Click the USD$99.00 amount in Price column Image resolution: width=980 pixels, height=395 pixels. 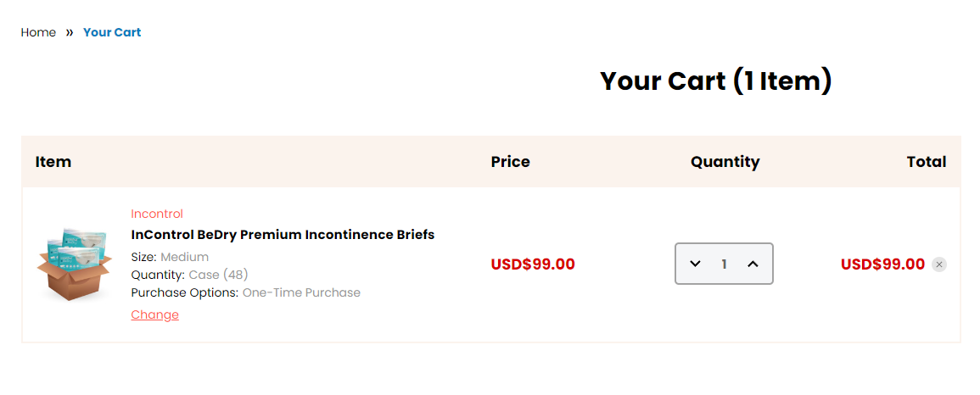533,264
